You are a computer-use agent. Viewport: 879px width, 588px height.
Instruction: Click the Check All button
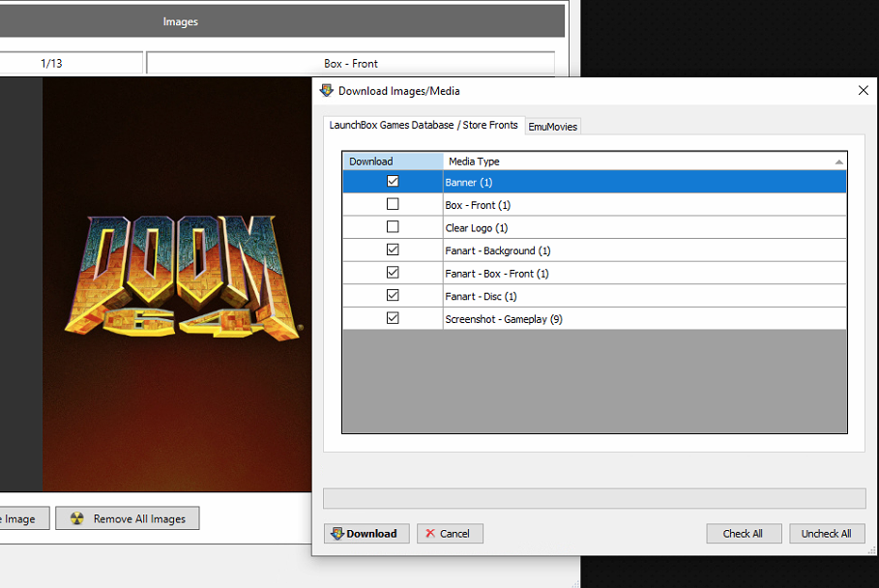pyautogui.click(x=744, y=534)
